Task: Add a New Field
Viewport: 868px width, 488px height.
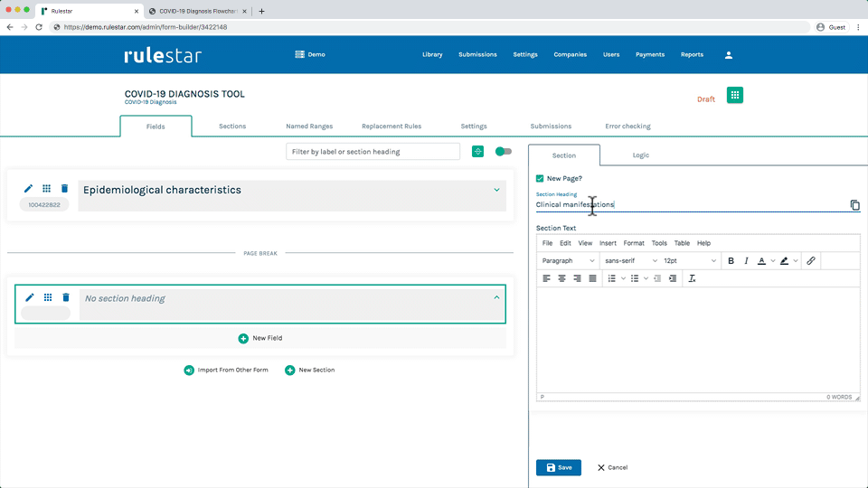Action: (x=260, y=338)
